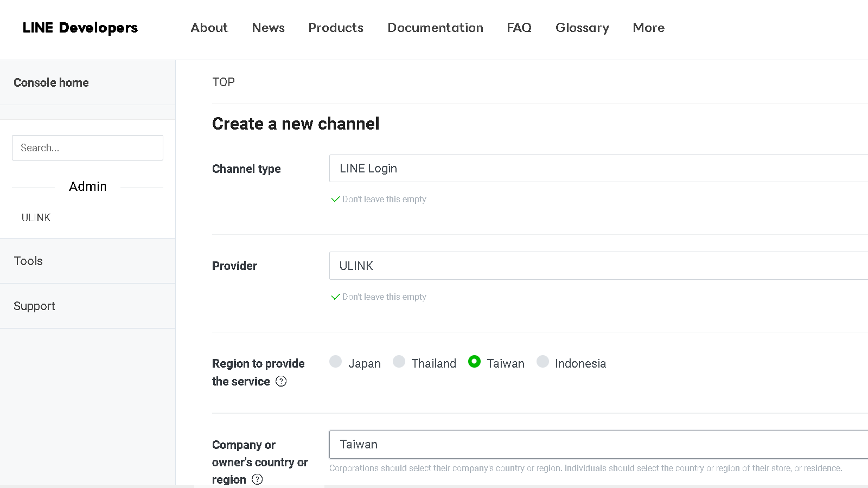Open the country dropdown showing Taiwan
868x488 pixels.
[x=598, y=445]
